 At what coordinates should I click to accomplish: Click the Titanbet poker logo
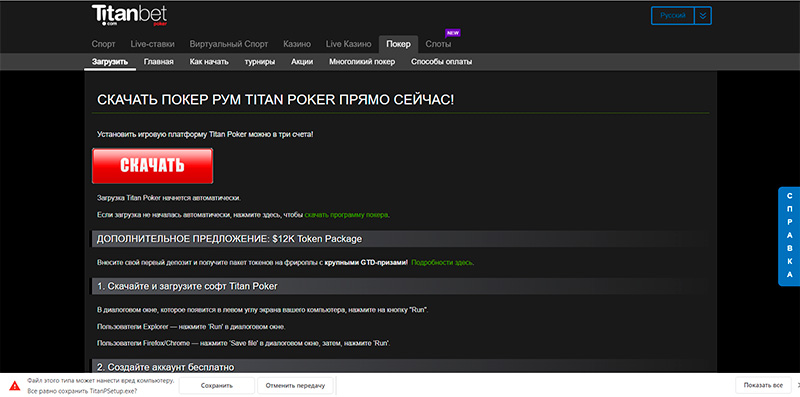tap(130, 15)
